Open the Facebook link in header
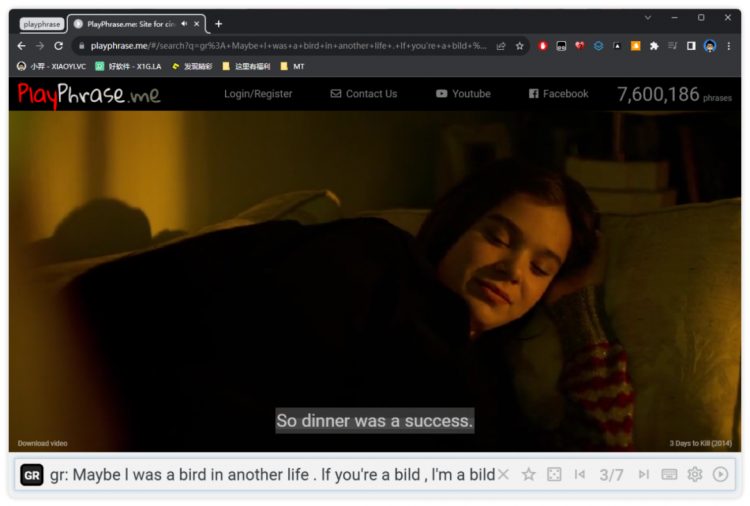 [x=558, y=94]
